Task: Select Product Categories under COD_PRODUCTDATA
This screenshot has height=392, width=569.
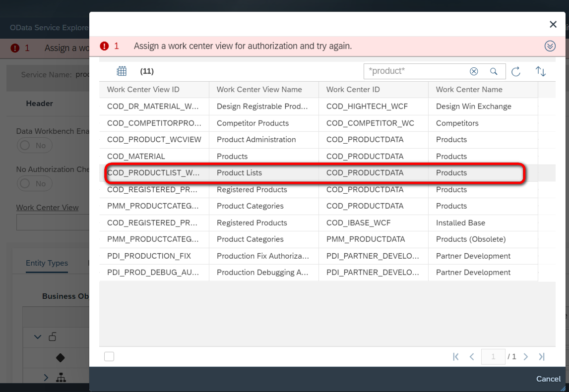Action: point(318,206)
